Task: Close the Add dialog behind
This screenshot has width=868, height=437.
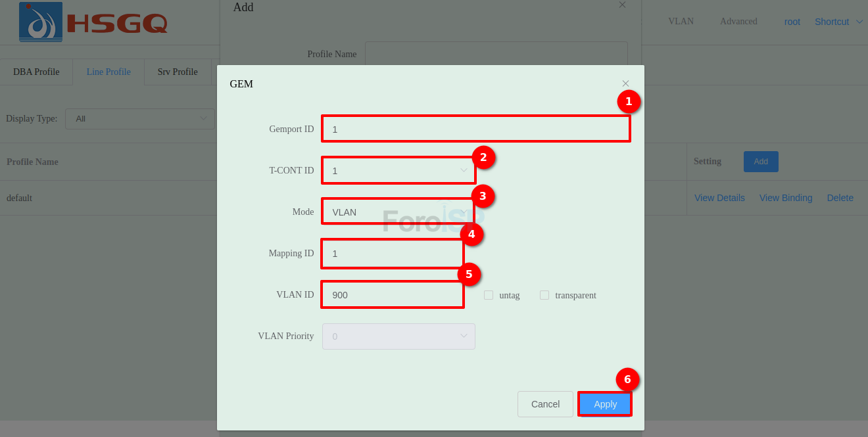Action: pyautogui.click(x=622, y=5)
